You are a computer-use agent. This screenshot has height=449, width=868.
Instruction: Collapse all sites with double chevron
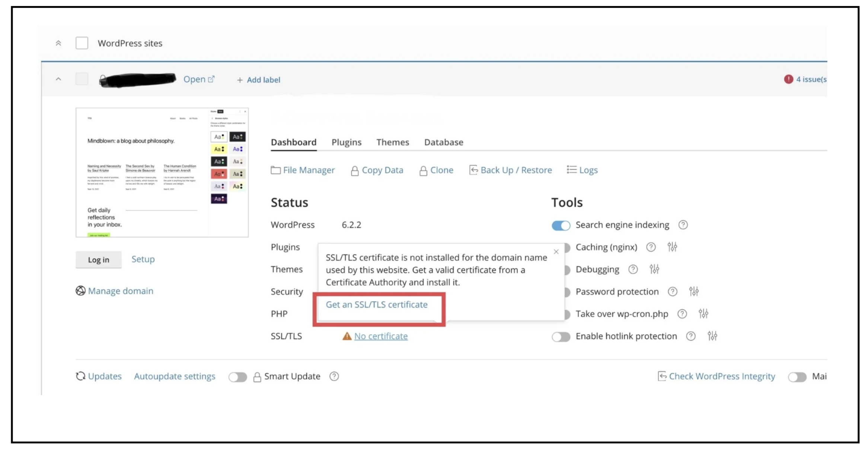point(58,43)
